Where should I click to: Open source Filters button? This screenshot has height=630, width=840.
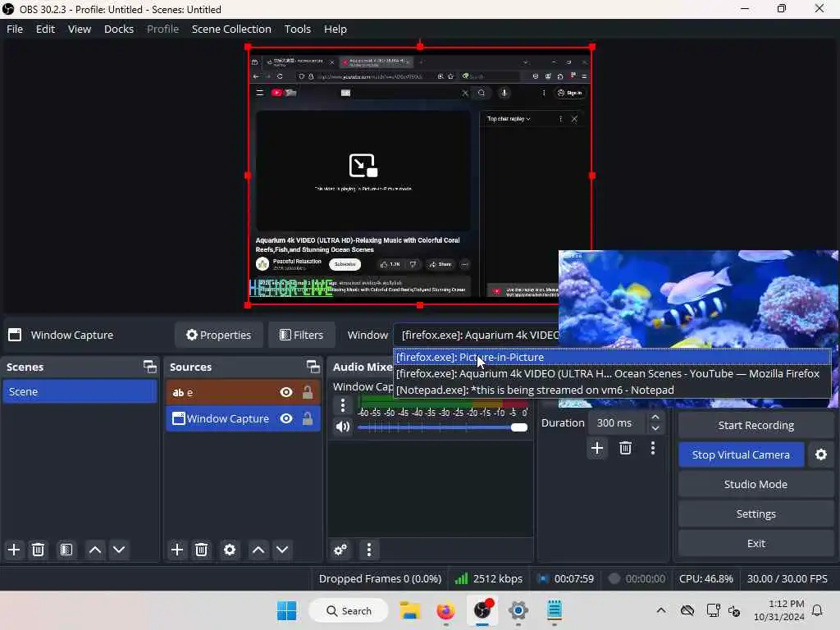point(302,335)
